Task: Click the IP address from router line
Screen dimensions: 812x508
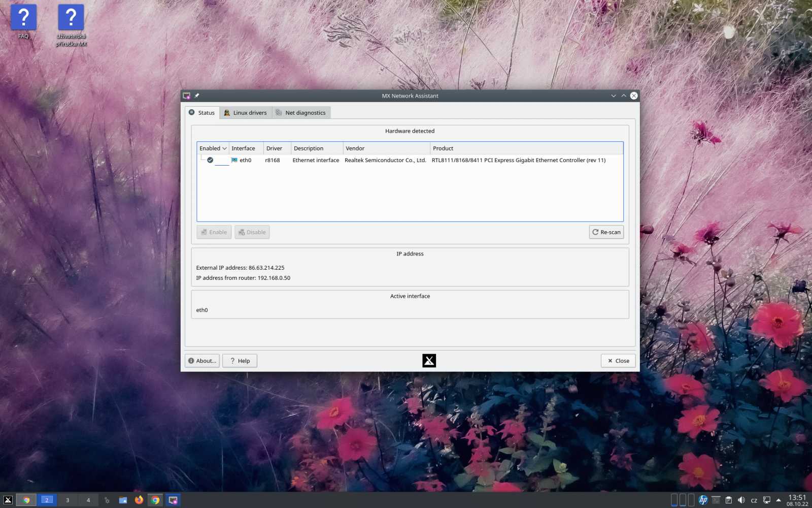Action: [x=243, y=278]
